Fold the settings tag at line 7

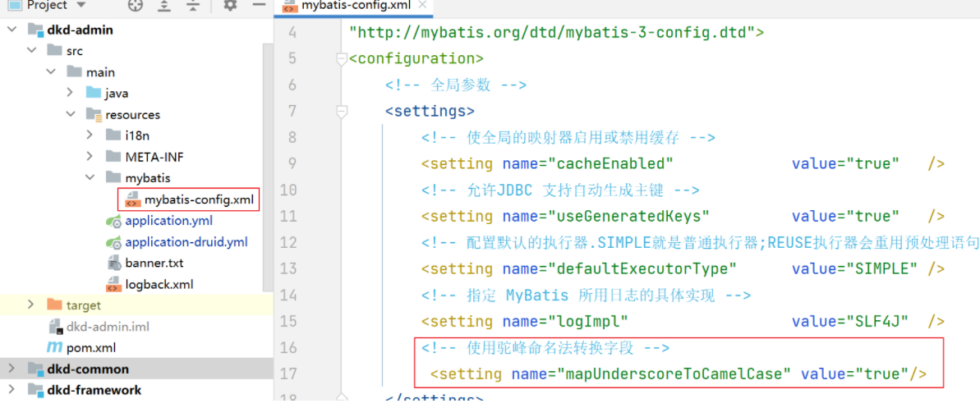pyautogui.click(x=341, y=112)
